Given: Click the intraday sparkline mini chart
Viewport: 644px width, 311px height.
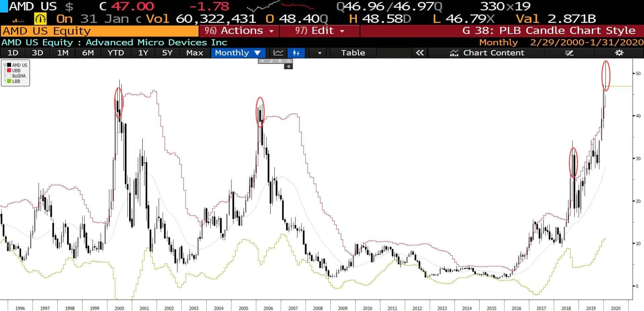Looking at the screenshot, I should tap(280, 6).
